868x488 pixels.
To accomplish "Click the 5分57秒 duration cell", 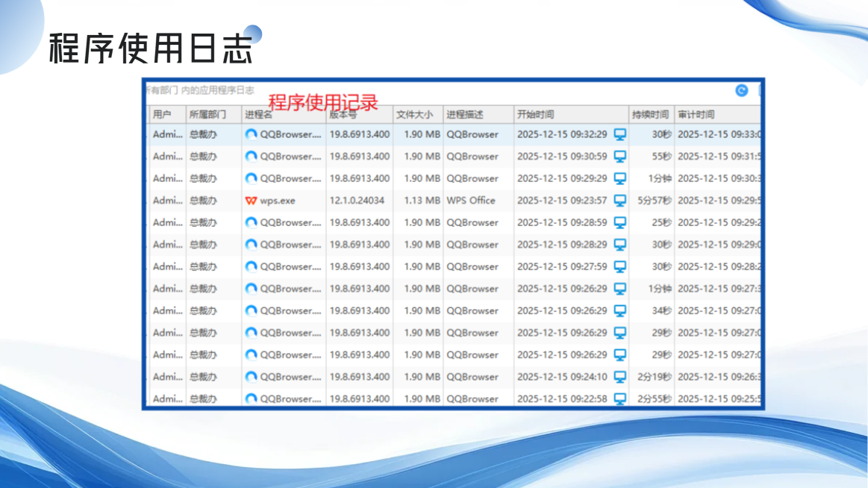I will tap(655, 201).
